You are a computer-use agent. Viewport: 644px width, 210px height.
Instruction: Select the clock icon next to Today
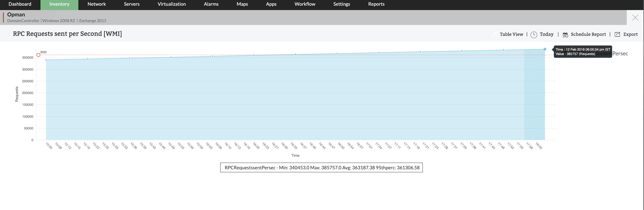tap(534, 34)
